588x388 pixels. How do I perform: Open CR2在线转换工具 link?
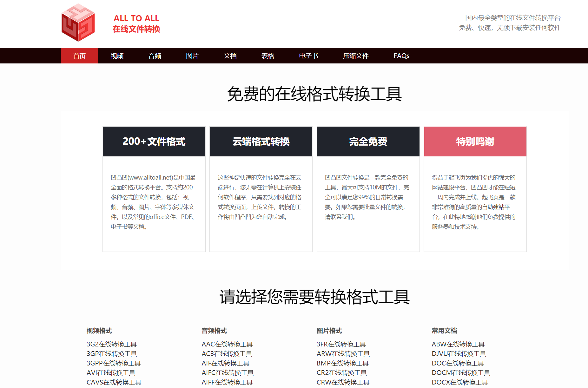[342, 373]
